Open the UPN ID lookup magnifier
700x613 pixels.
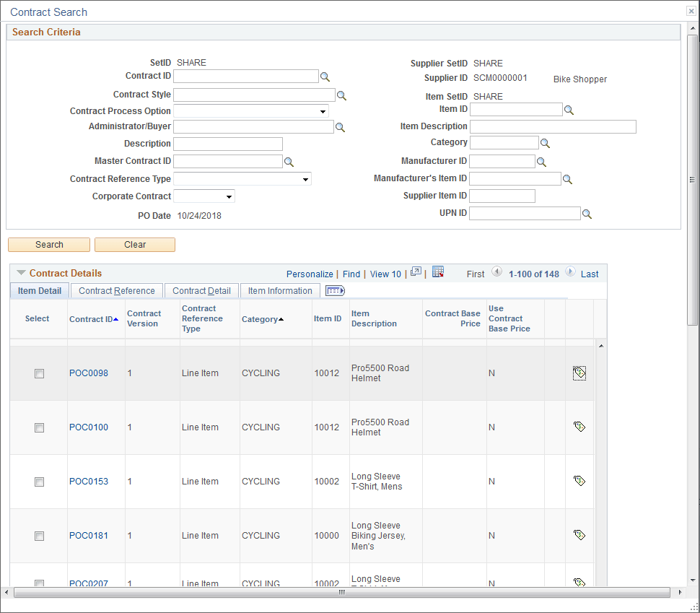(x=587, y=213)
